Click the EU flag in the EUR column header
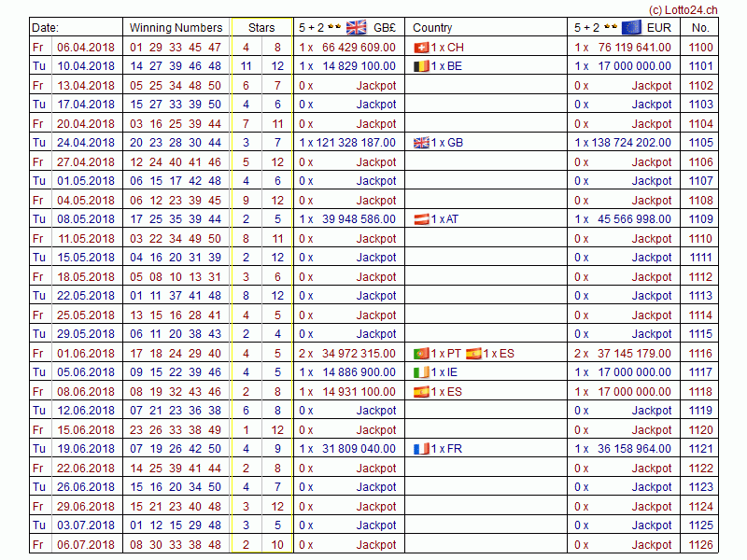This screenshot has width=747, height=560. coord(631,27)
